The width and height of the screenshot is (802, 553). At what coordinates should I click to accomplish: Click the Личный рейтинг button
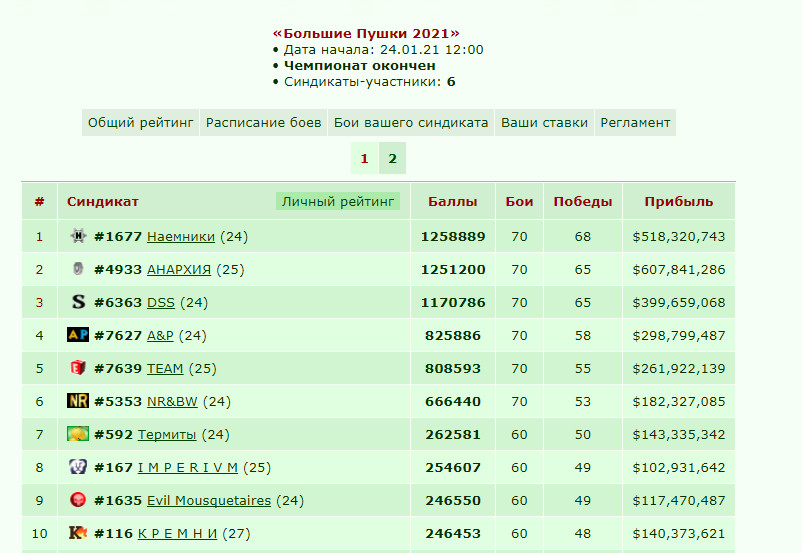[338, 202]
